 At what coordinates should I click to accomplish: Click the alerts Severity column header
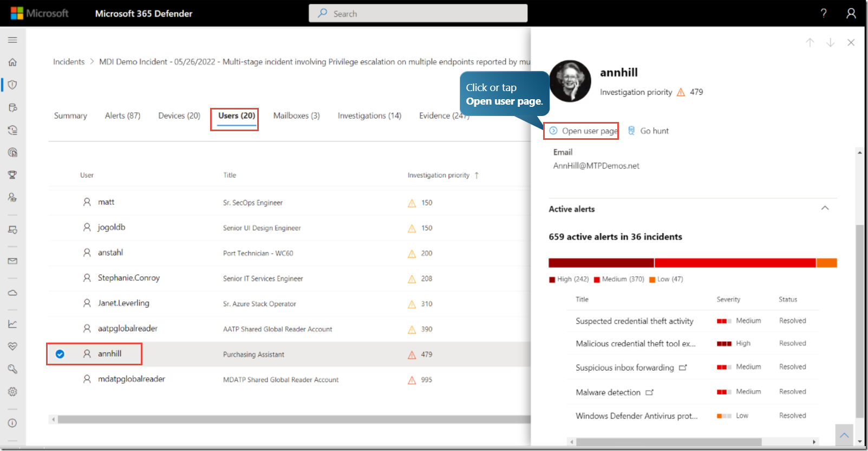(728, 299)
